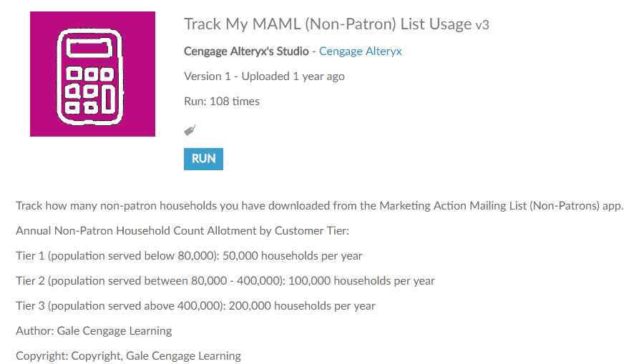Click the description sentence starting Track how many

pyautogui.click(x=320, y=205)
